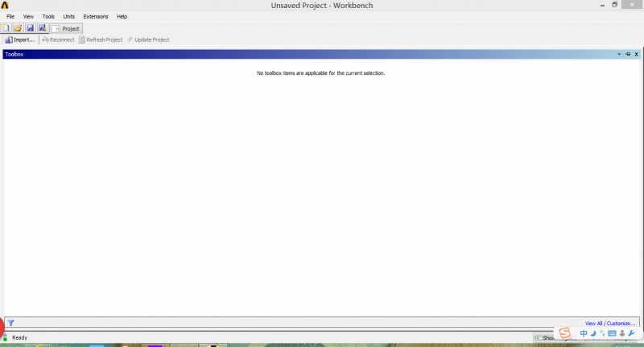The width and height of the screenshot is (644, 347).
Task: Open IME settings wrench icon
Action: click(632, 333)
